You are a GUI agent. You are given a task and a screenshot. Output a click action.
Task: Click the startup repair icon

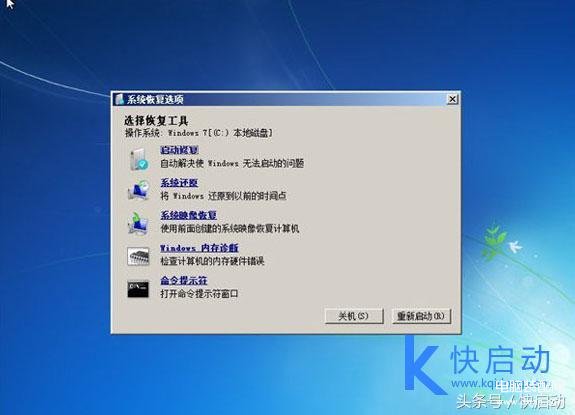pos(139,159)
